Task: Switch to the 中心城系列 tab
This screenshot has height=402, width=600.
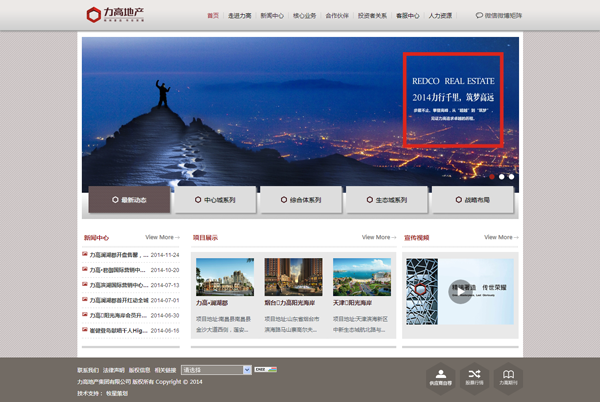Action: [x=216, y=200]
